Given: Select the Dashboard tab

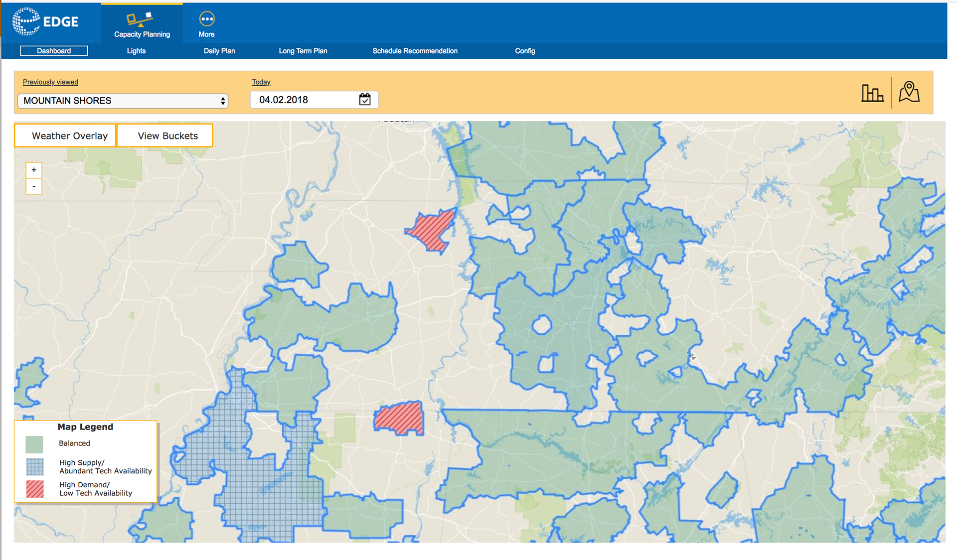Looking at the screenshot, I should point(54,51).
